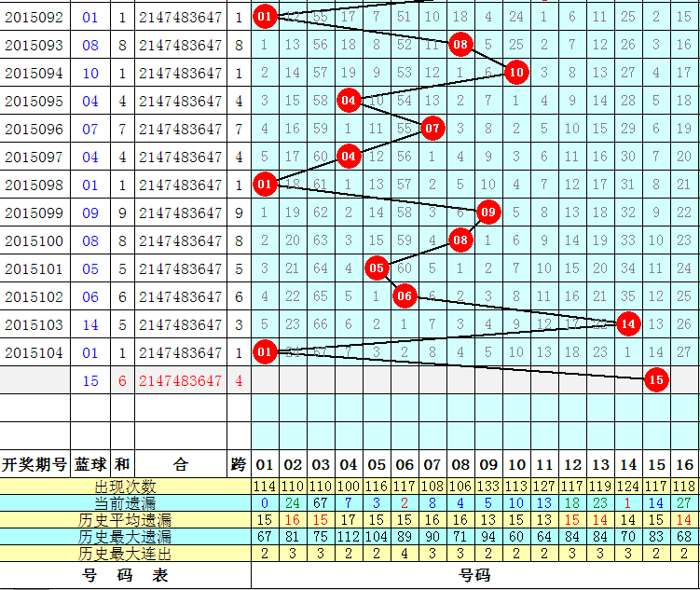Select issue number 2015100 cell

[x=34, y=240]
